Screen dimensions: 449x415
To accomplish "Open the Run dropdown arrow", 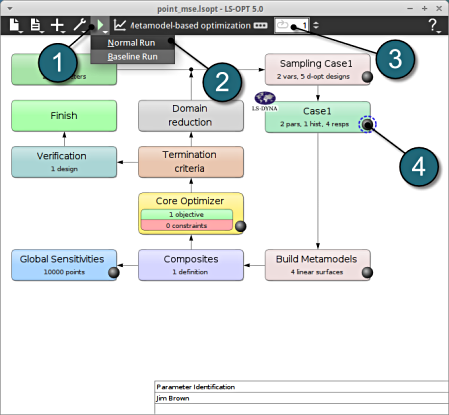I will coord(106,32).
